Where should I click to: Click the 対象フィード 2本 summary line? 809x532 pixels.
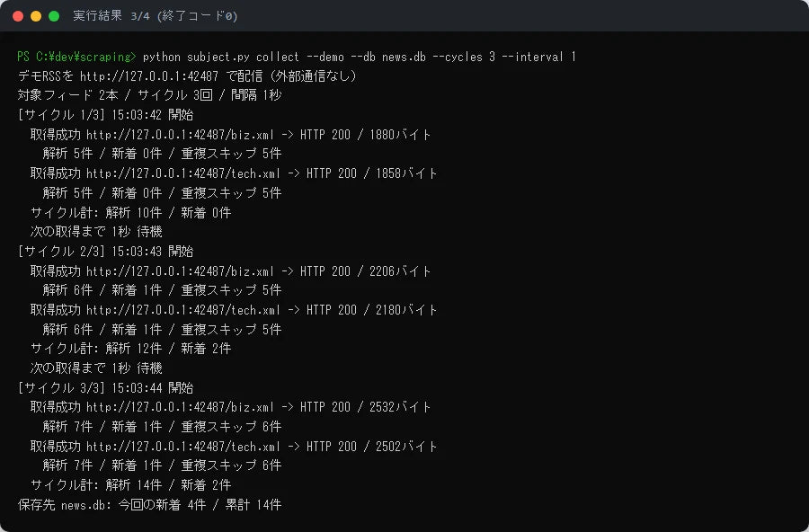point(149,95)
